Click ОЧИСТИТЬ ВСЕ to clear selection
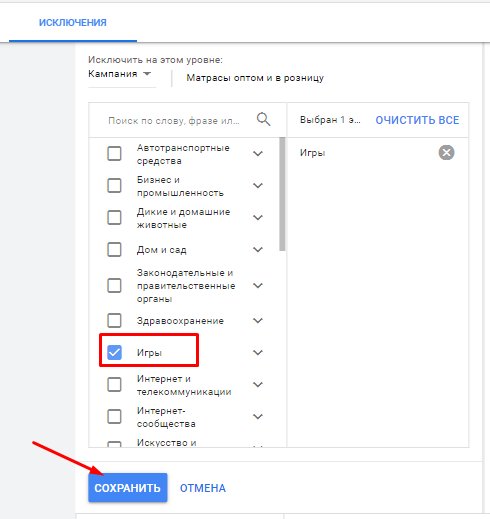 point(417,120)
